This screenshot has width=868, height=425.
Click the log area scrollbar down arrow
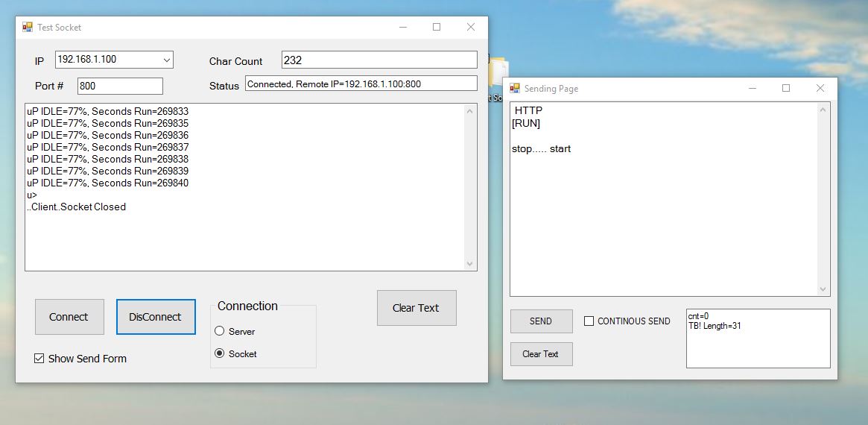click(x=469, y=263)
